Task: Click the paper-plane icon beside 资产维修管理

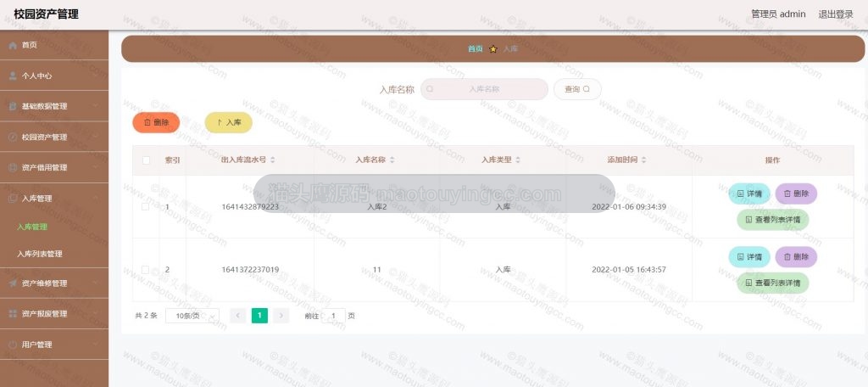Action: tap(13, 283)
